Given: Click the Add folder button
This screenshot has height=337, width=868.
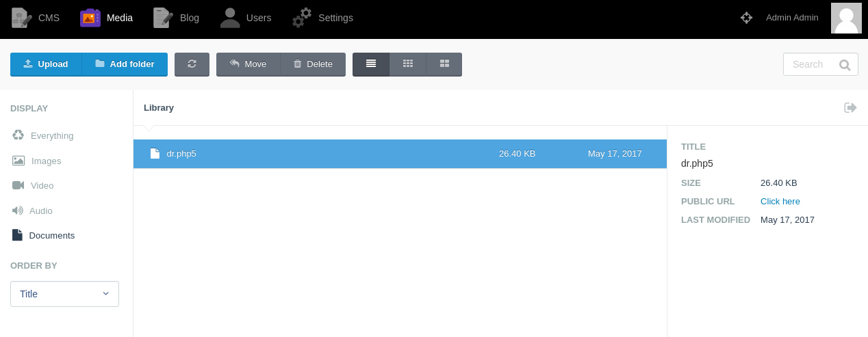Looking at the screenshot, I should (125, 64).
